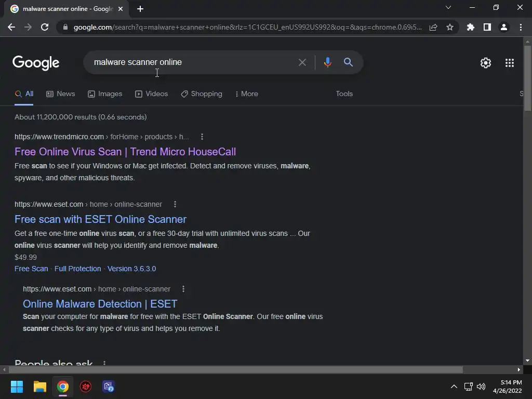View site info via lock icon

point(65,27)
